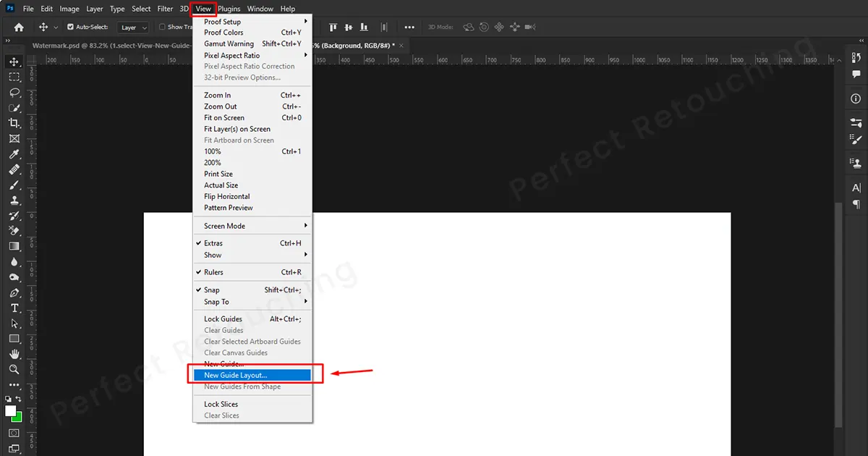Toggle the Auto-Select checkbox
This screenshot has height=456, width=868.
tap(71, 27)
